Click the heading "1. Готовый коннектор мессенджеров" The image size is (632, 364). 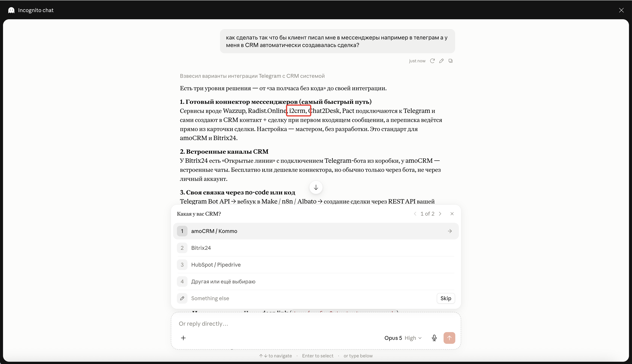276,102
